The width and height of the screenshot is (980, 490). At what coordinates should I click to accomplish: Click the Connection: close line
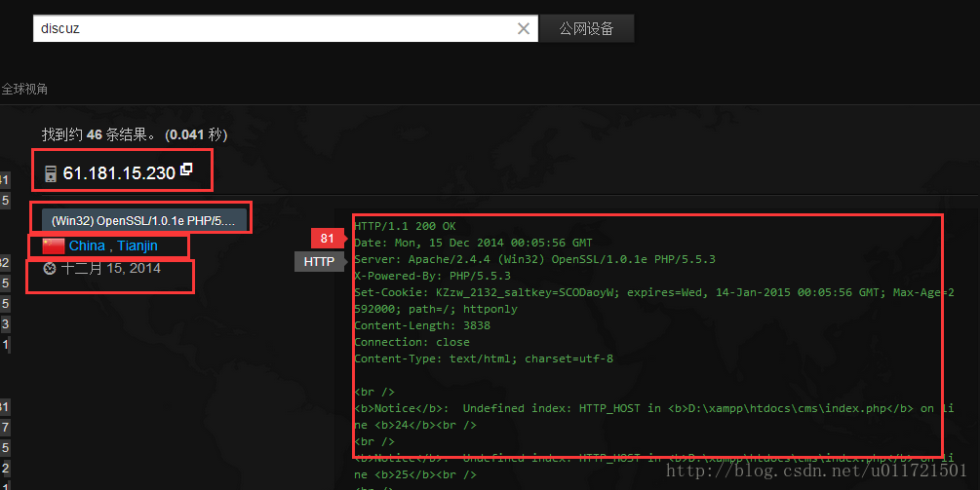412,342
